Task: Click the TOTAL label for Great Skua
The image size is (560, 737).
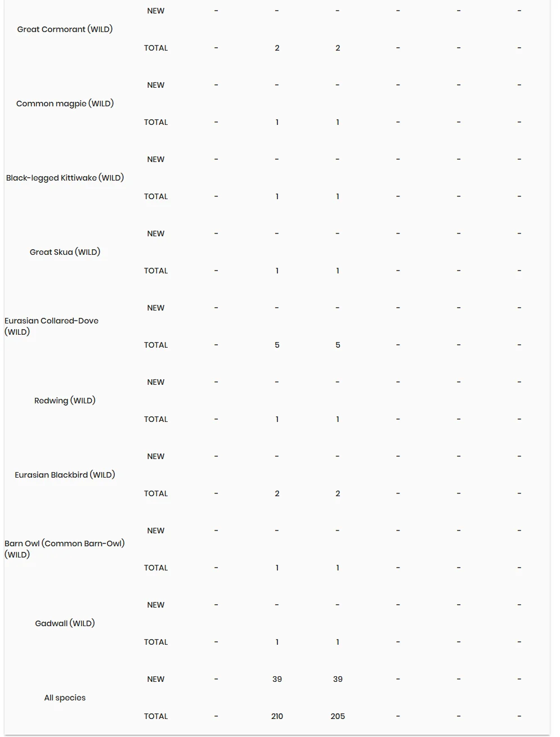Action: pos(156,271)
